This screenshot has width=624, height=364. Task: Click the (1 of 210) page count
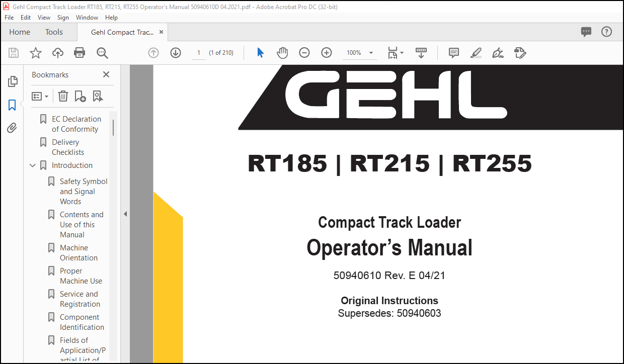coord(221,53)
